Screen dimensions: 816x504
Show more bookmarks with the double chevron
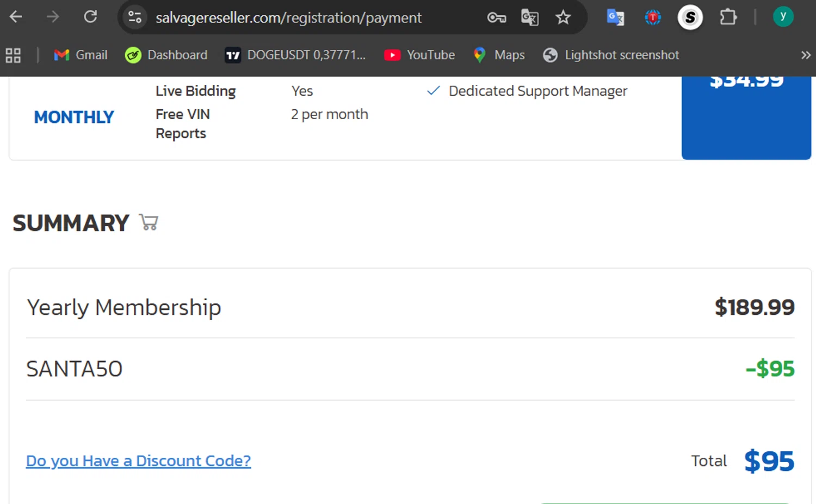coord(806,55)
